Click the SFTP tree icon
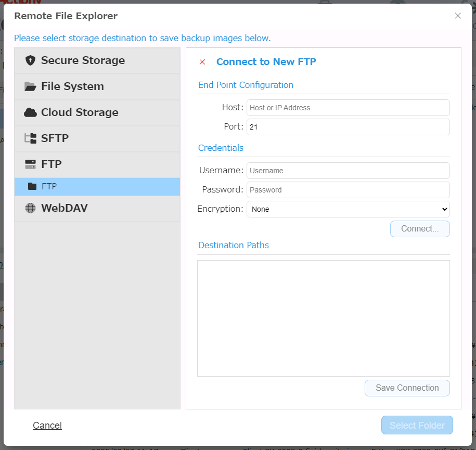 tap(30, 138)
